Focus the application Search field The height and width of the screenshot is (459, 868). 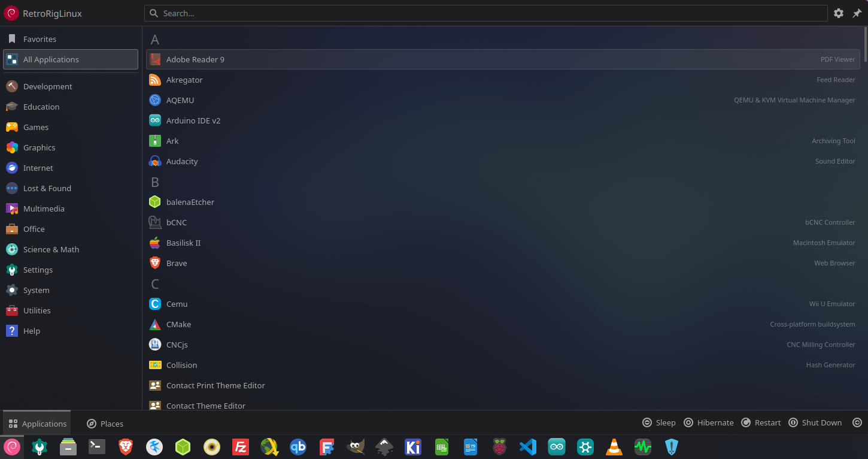(485, 13)
